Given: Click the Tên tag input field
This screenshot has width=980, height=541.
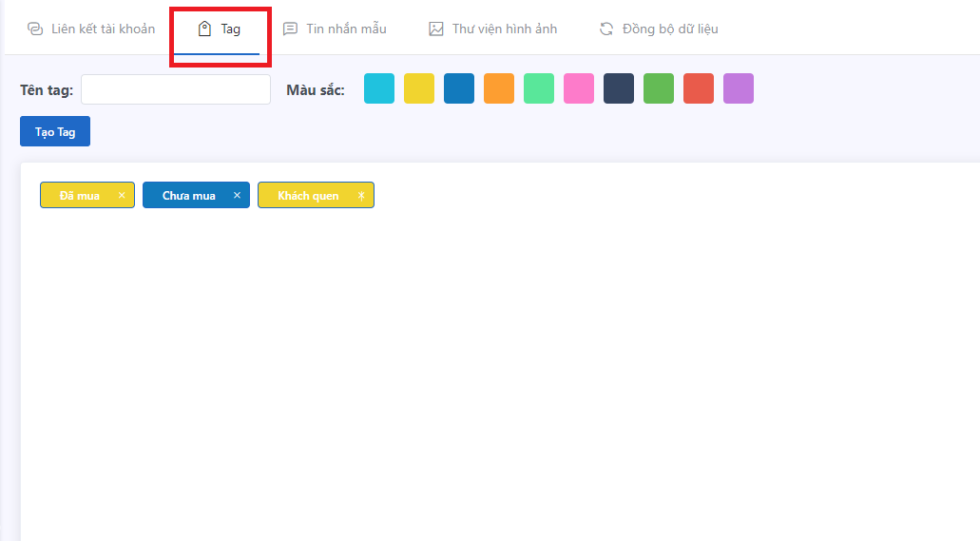Looking at the screenshot, I should [176, 89].
